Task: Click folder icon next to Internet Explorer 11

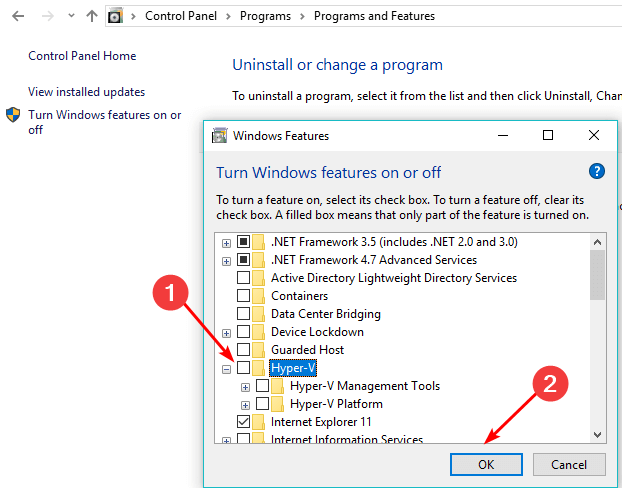Action: point(259,422)
